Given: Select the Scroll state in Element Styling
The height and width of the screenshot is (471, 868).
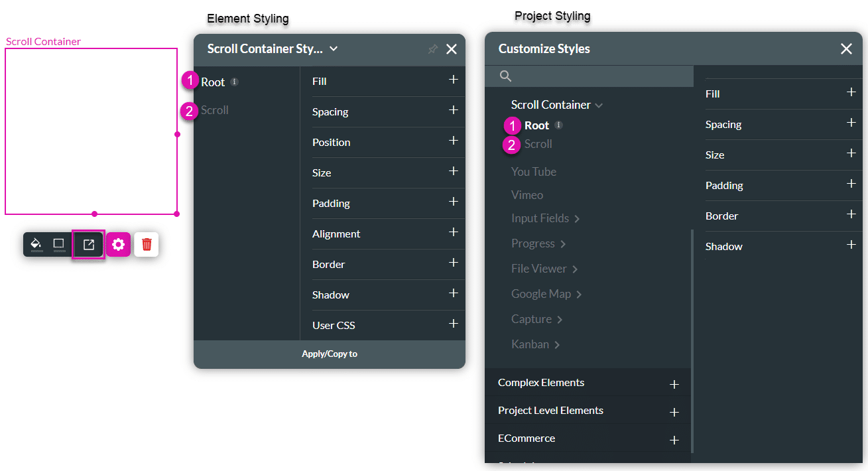Looking at the screenshot, I should pos(214,109).
